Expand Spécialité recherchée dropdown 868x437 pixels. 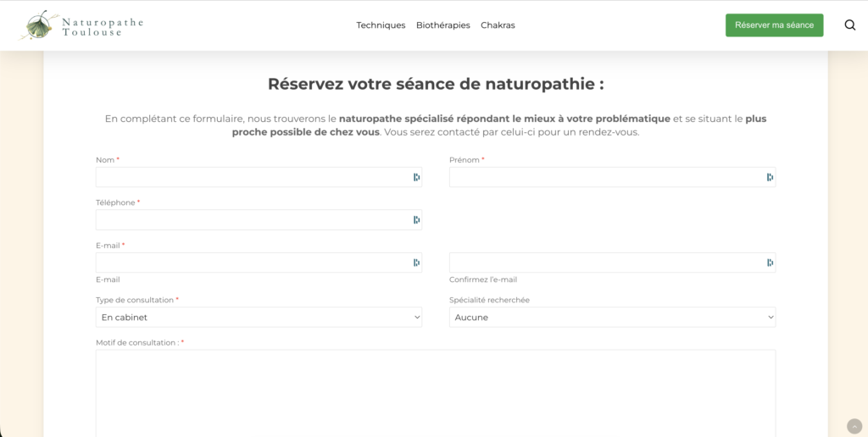pos(612,317)
